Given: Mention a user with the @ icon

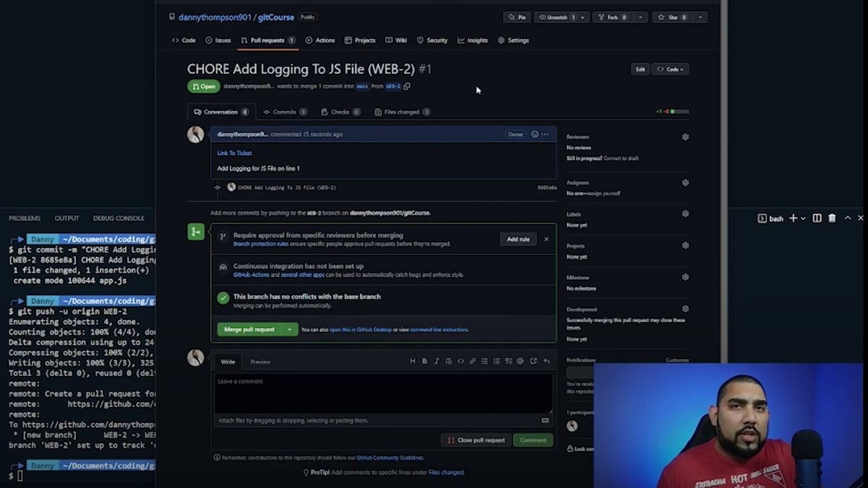Looking at the screenshot, I should coord(521,361).
